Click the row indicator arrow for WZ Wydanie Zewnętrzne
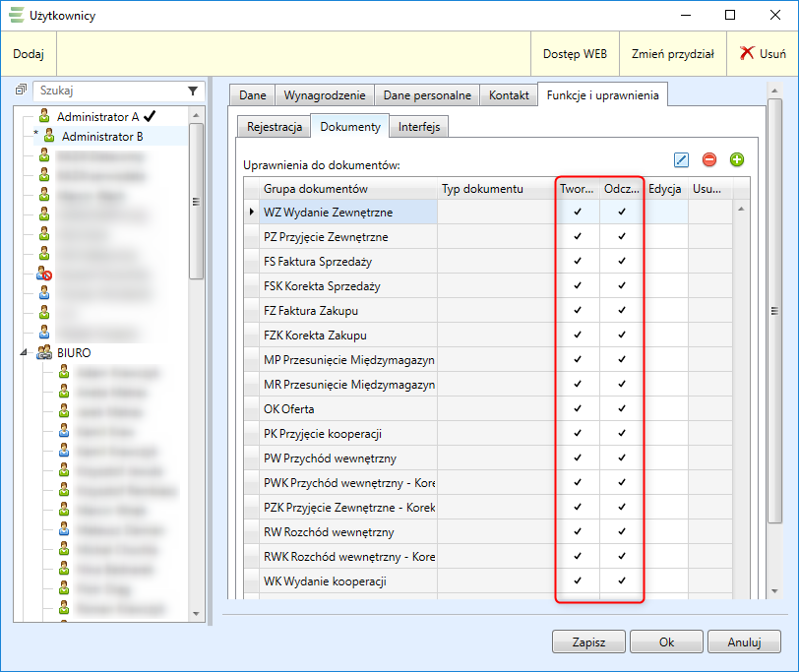 [253, 213]
